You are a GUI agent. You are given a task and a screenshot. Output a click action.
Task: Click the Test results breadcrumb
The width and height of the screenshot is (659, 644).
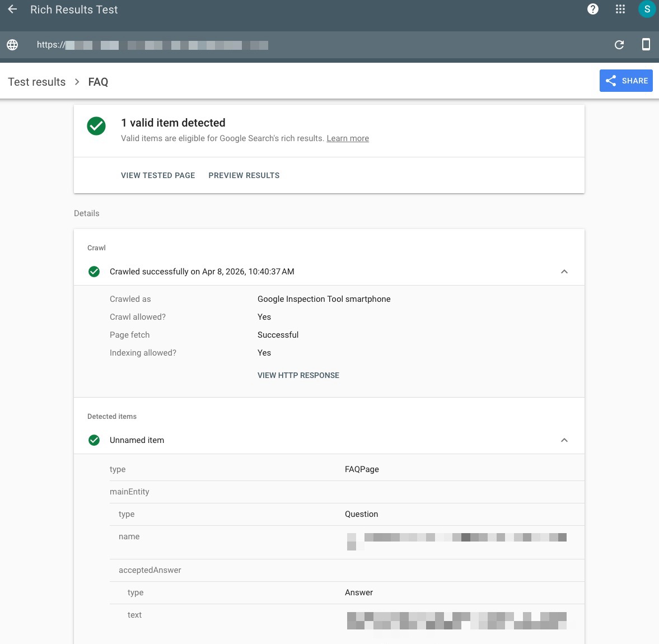(37, 82)
